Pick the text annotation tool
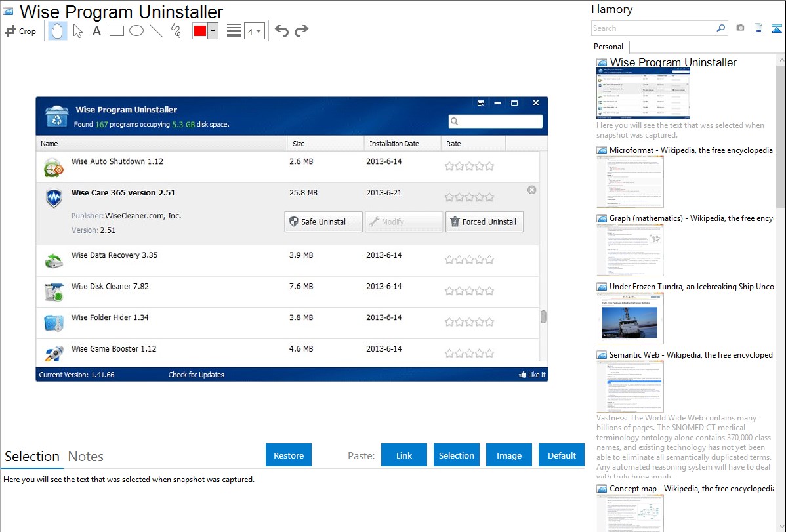The width and height of the screenshot is (786, 532). tap(96, 31)
